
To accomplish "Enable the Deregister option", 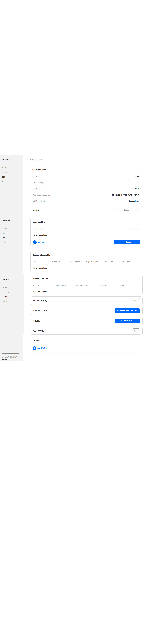I will click(x=126, y=210).
